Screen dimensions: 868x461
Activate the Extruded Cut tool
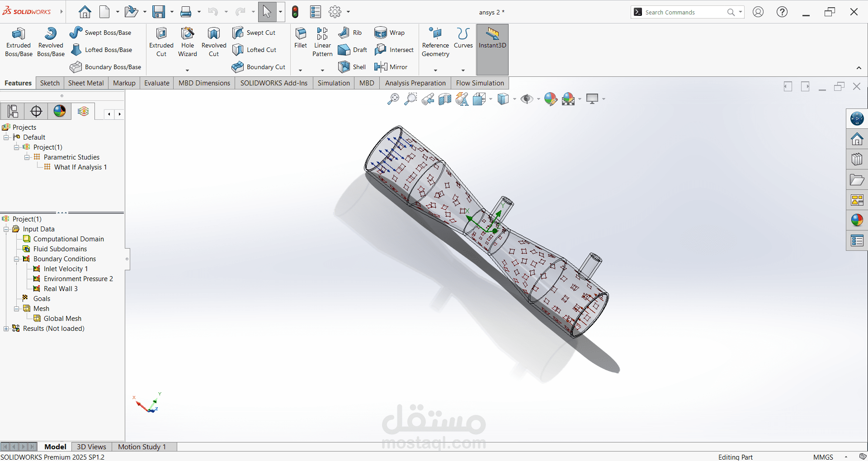(161, 42)
